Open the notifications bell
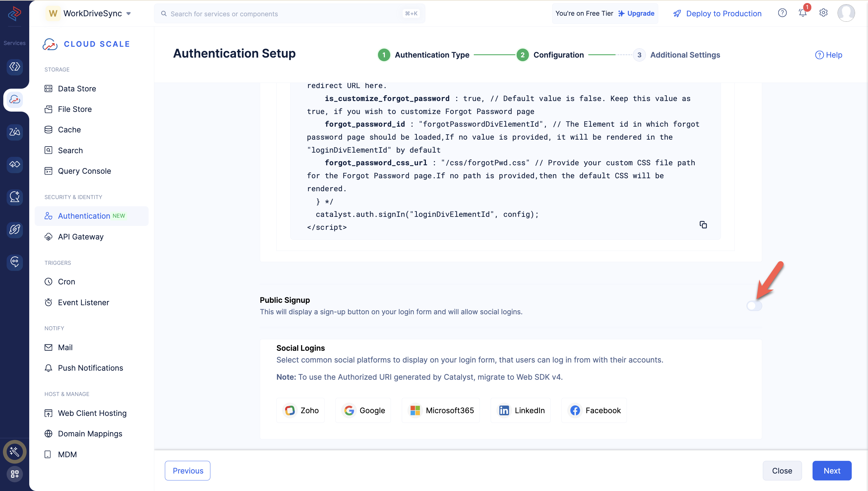 [803, 13]
